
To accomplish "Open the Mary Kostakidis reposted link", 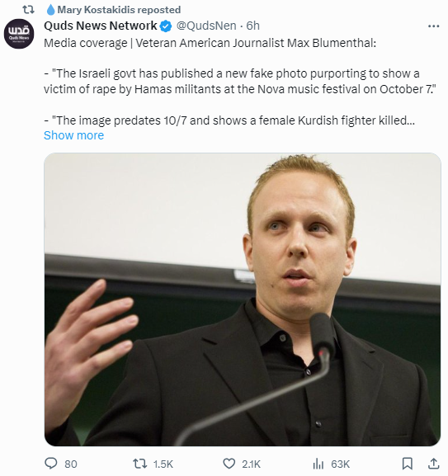I will pos(119,10).
